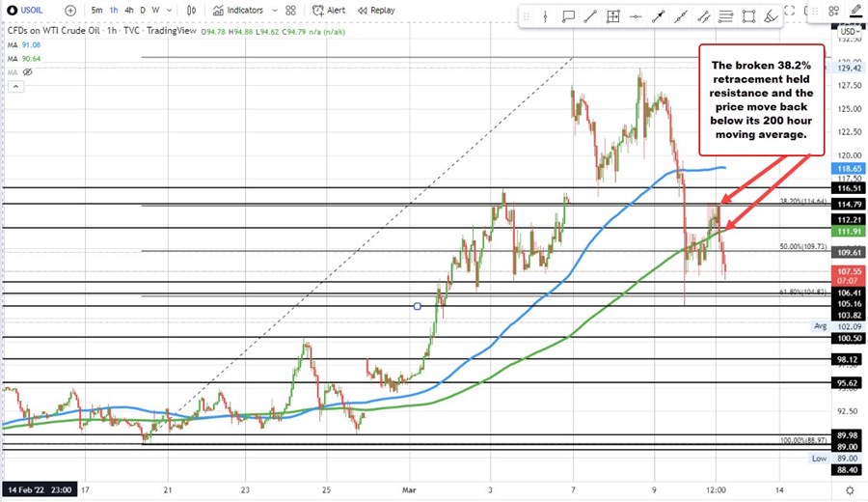The image size is (868, 502).
Task: Click the pencil line color tool
Action: pos(854,11)
